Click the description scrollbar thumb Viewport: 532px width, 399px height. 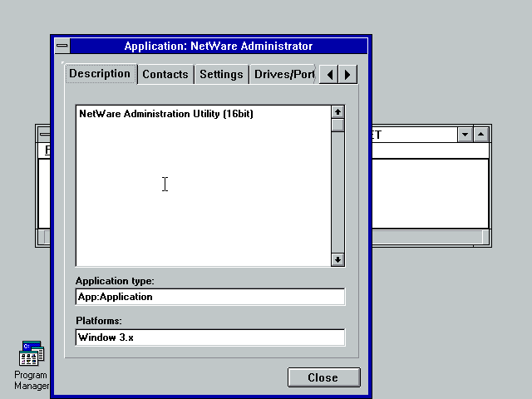tap(337, 126)
